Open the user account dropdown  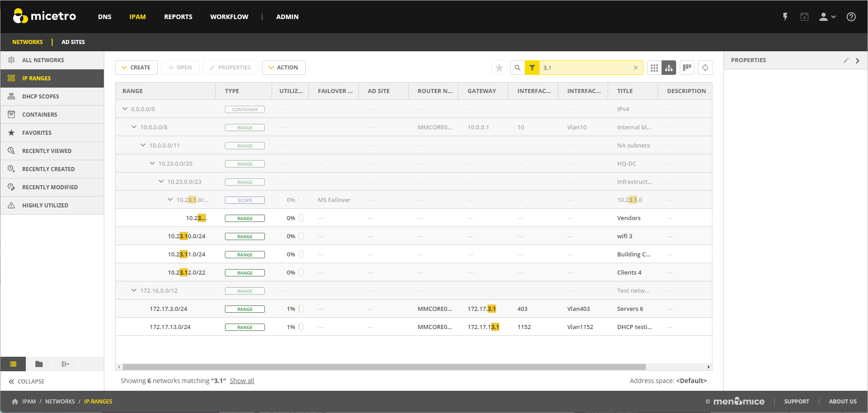[827, 17]
